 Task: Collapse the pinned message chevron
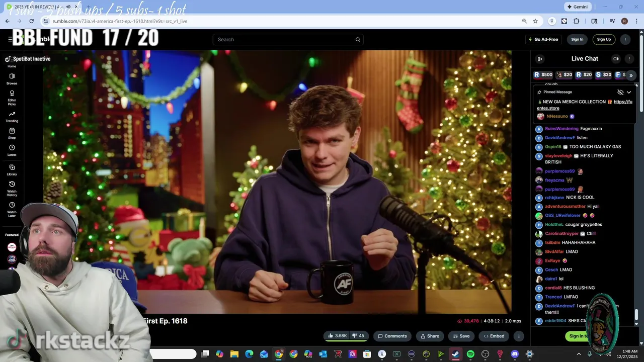pos(629,93)
